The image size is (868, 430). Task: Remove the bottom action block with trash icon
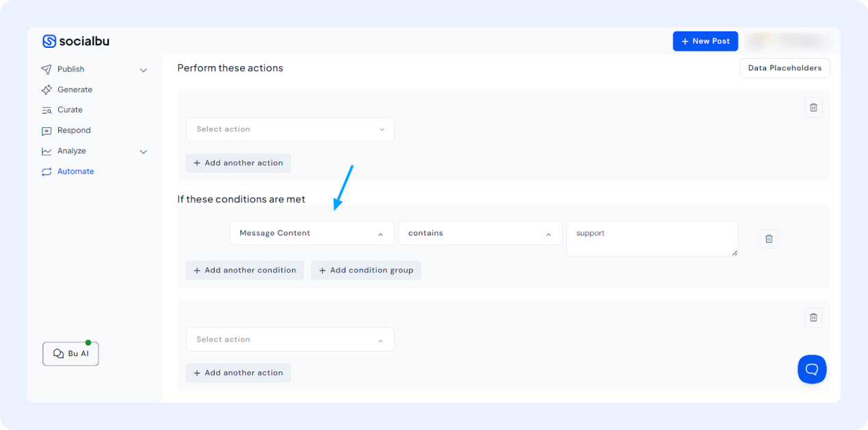click(x=813, y=317)
